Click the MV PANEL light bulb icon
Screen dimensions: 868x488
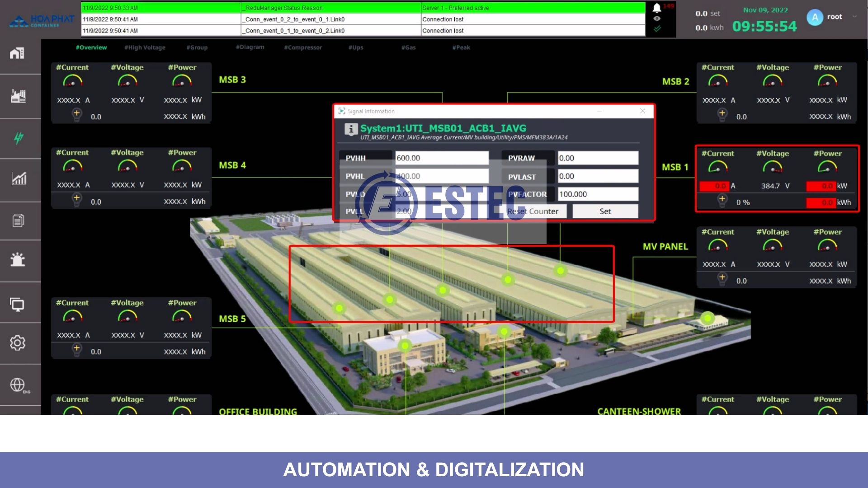pyautogui.click(x=722, y=278)
